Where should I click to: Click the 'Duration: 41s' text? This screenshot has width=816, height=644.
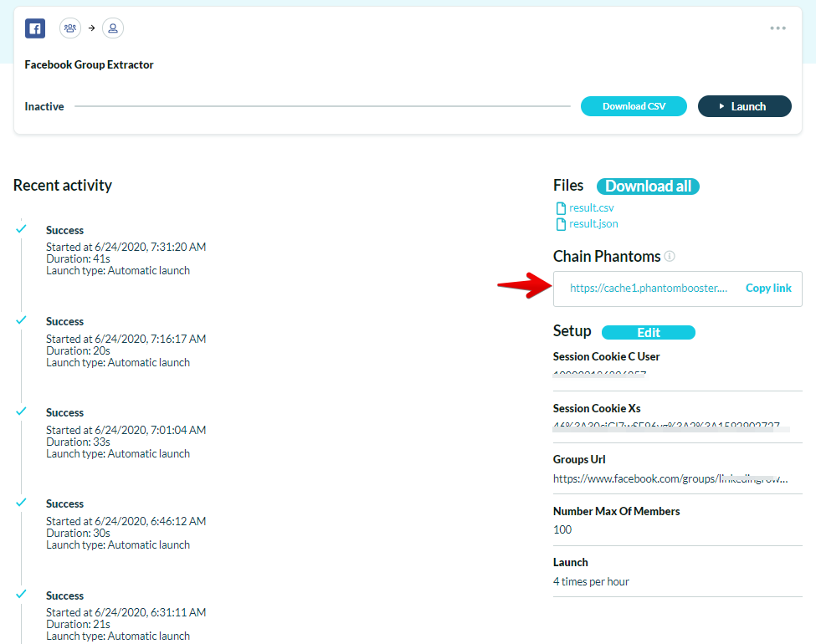tap(78, 258)
